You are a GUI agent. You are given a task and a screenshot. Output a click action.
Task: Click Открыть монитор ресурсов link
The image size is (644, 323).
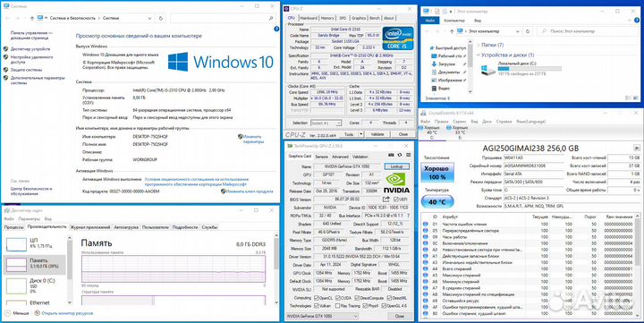67,313
